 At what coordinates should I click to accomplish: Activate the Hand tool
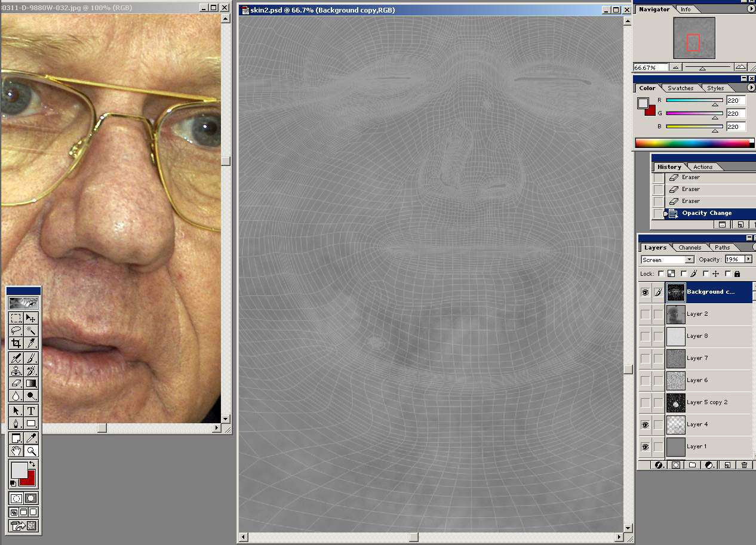click(x=16, y=451)
